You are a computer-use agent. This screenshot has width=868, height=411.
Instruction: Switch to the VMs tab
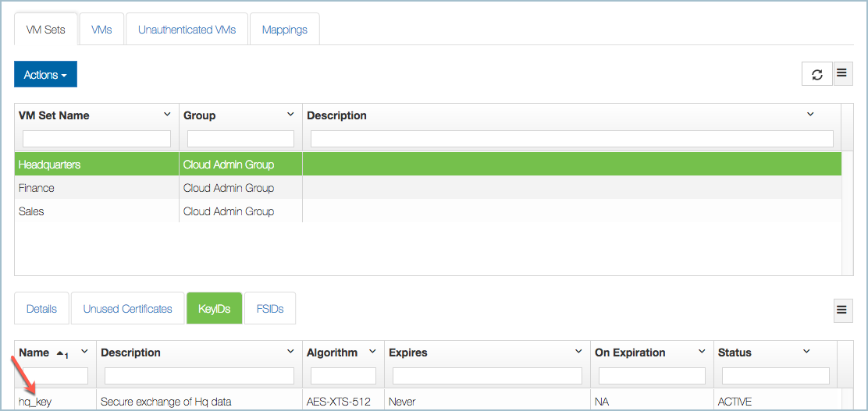(x=101, y=30)
